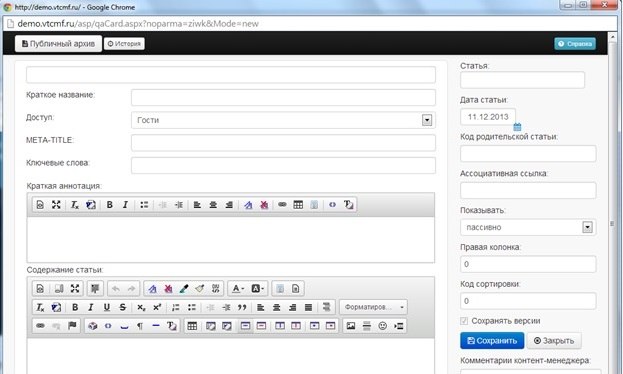This screenshot has width=623, height=374.
Task: Insert numbered list in Содержание статьи editor
Action: [x=176, y=307]
